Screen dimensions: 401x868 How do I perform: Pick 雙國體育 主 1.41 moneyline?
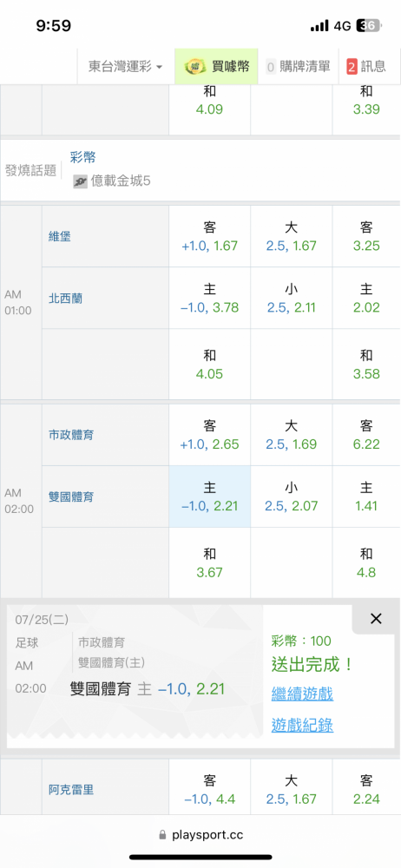(x=366, y=496)
